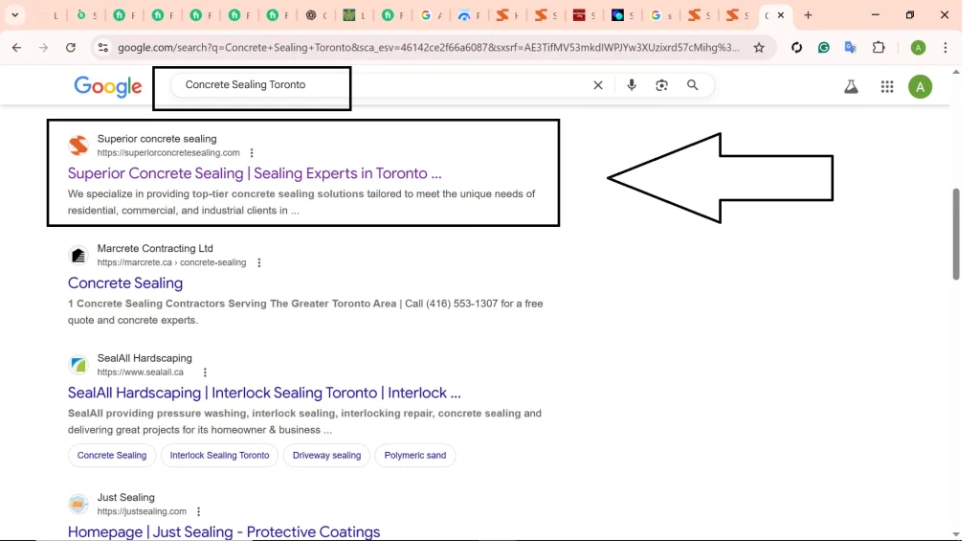The height and width of the screenshot is (541, 980).
Task: Select the Driveway sealing chip
Action: [x=327, y=456]
